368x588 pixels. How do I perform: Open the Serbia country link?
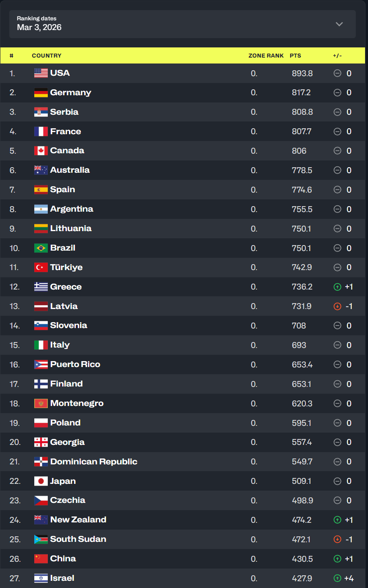point(64,112)
